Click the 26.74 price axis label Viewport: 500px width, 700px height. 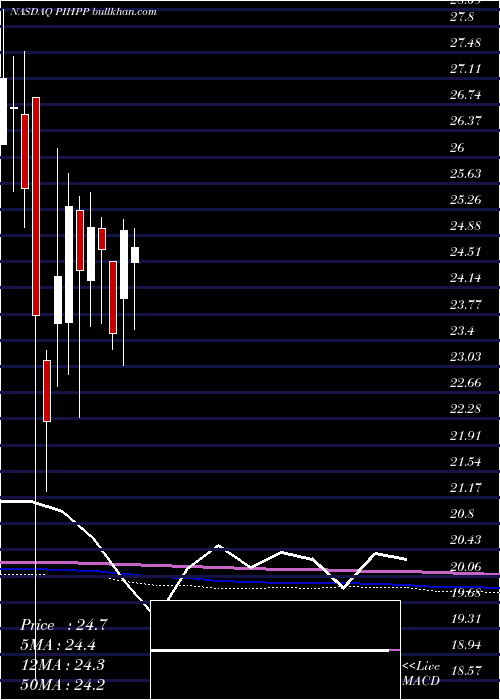[465, 96]
